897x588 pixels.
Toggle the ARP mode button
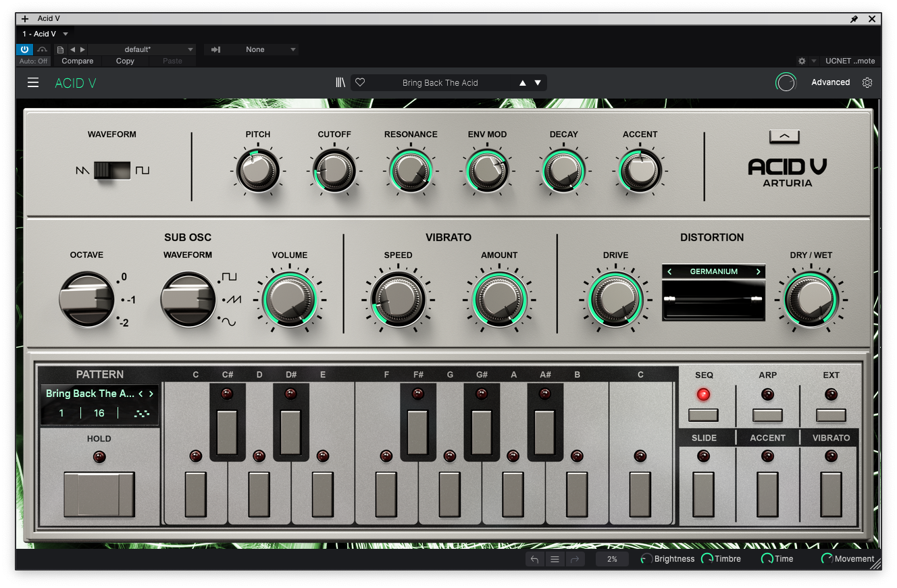(767, 415)
